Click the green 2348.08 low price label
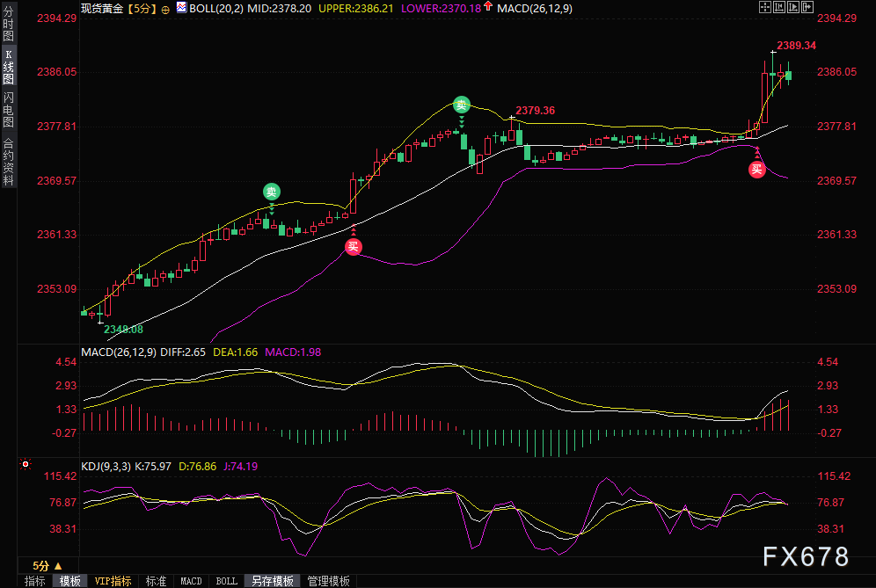876x588 pixels. tap(123, 330)
